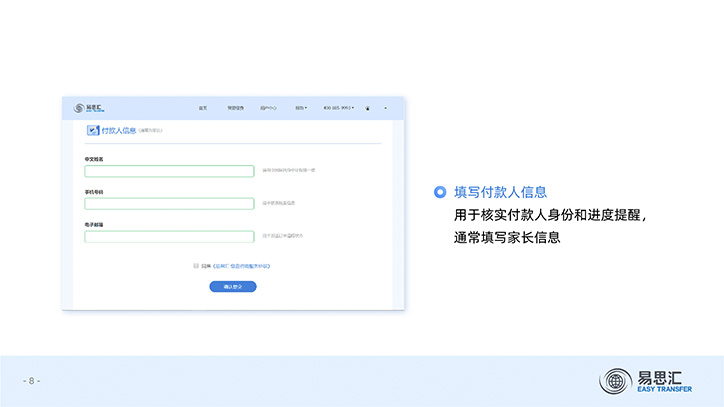Click the payer info checklist icon

point(93,130)
